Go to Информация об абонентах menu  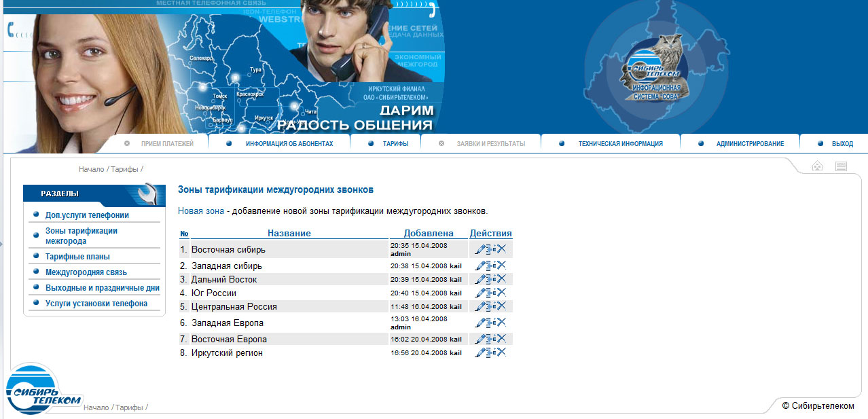point(289,144)
